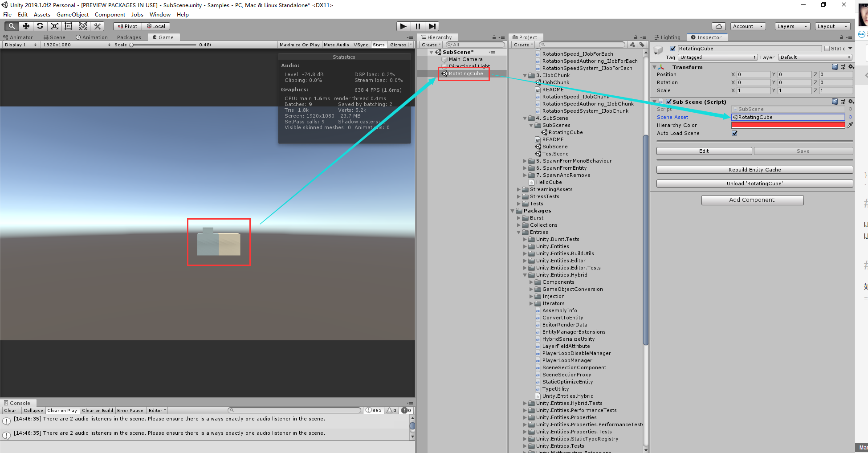Image resolution: width=868 pixels, height=453 pixels.
Task: Open the Layout dropdown
Action: [x=833, y=26]
